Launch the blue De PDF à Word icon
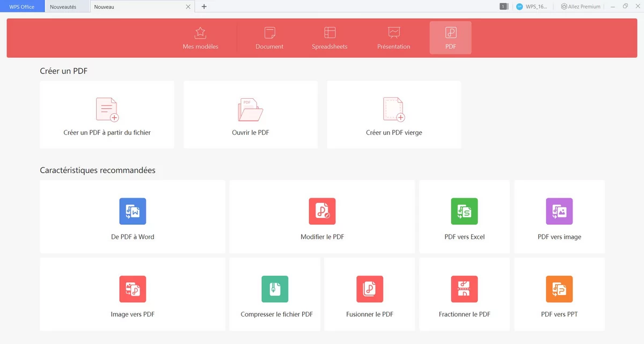The image size is (644, 344). point(133,211)
